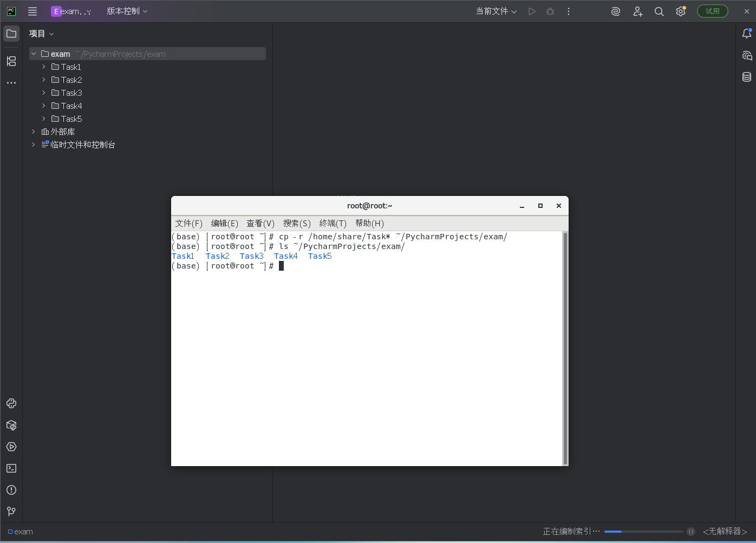Open terminal 终端(T) menu
This screenshot has width=756, height=543.
(x=333, y=224)
